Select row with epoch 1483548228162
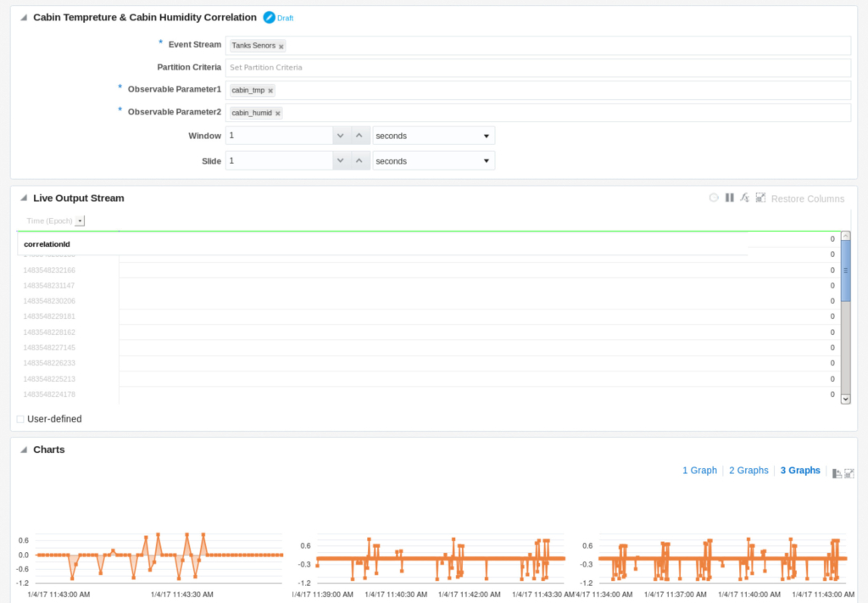 429,332
